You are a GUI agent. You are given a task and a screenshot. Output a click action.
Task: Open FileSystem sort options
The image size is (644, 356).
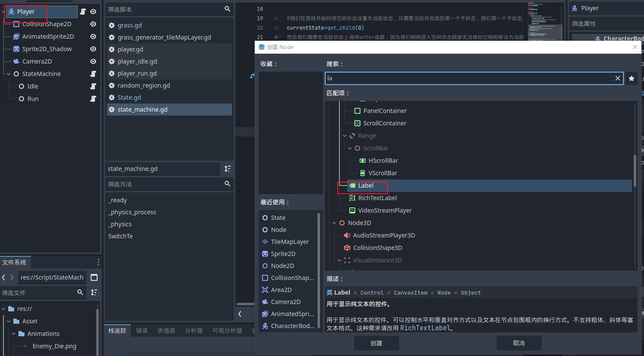94,292
